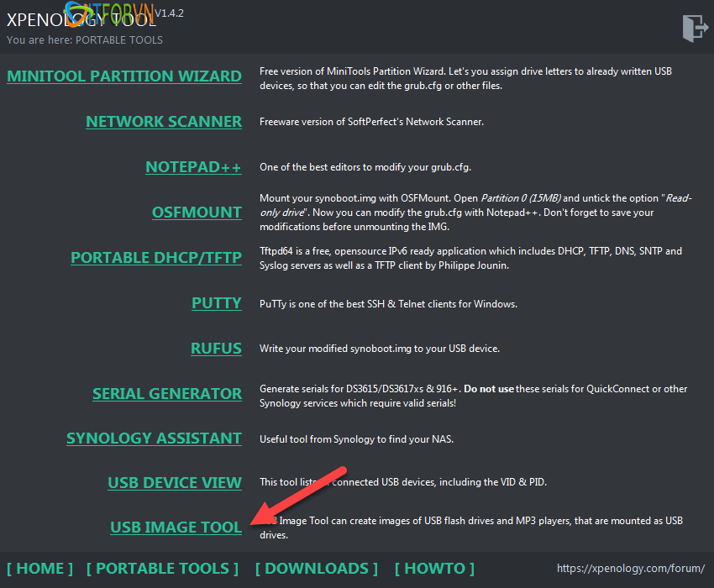Open the DOWNLOADS section
This screenshot has height=588, width=714.
click(x=317, y=569)
